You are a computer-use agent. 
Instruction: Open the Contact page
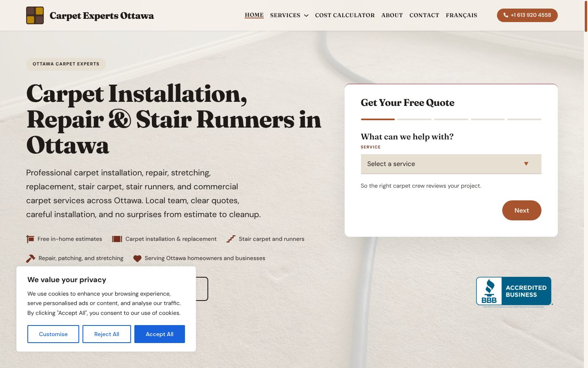click(x=424, y=15)
